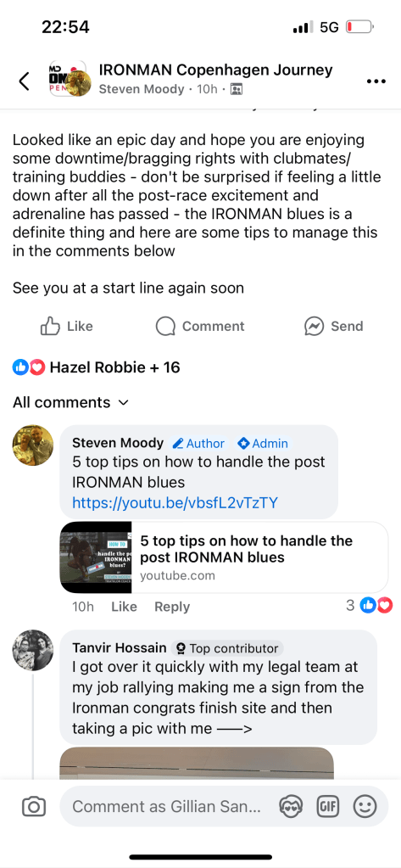Like Steven Moody's comment

pos(124,607)
